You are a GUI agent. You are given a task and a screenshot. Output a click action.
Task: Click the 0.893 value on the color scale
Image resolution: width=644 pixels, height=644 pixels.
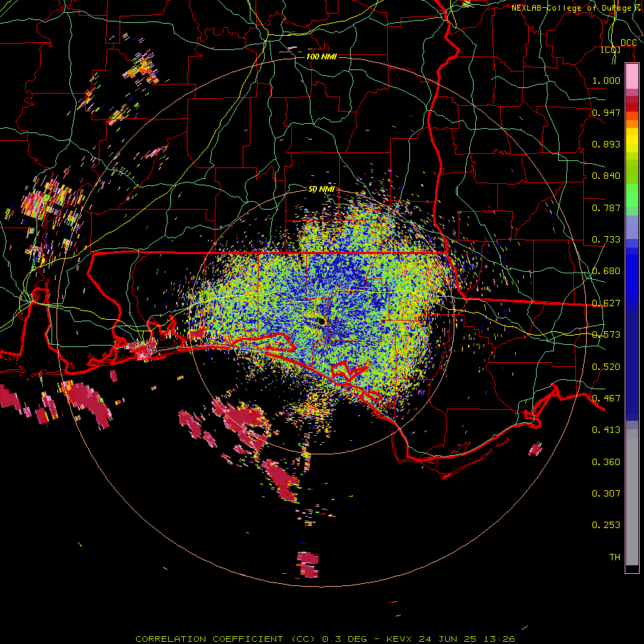pyautogui.click(x=606, y=144)
